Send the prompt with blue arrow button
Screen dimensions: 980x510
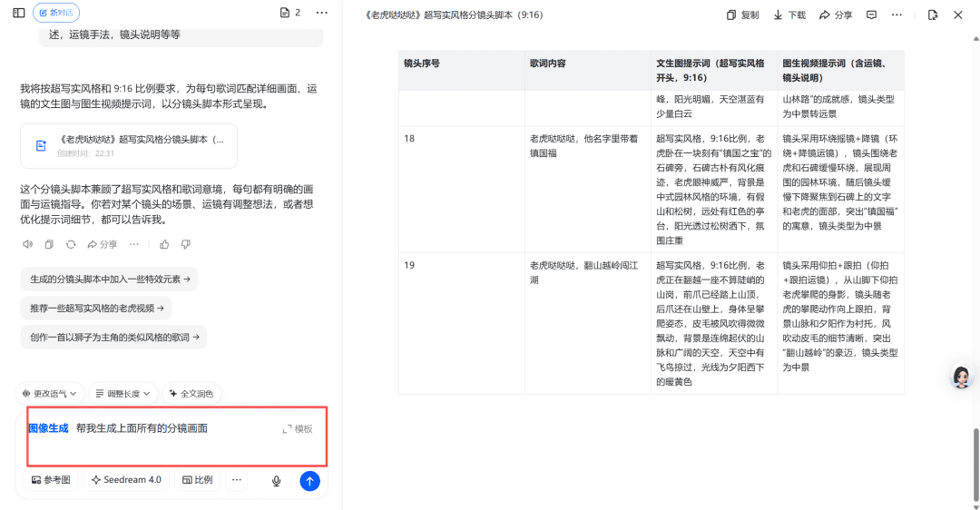(x=309, y=481)
